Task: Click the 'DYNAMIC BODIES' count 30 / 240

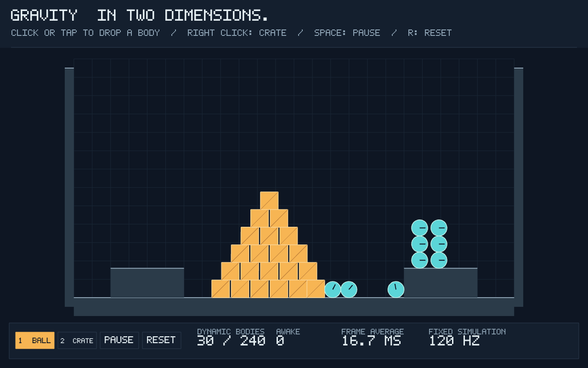Action: (231, 341)
